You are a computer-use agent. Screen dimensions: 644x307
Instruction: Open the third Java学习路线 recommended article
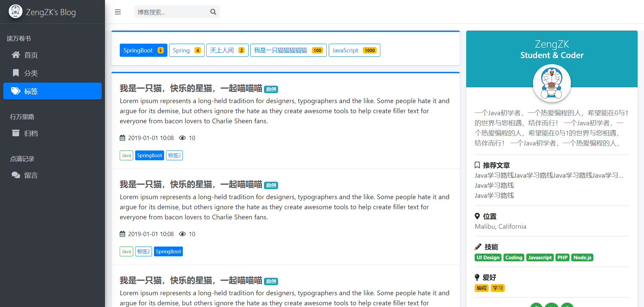tap(494, 195)
